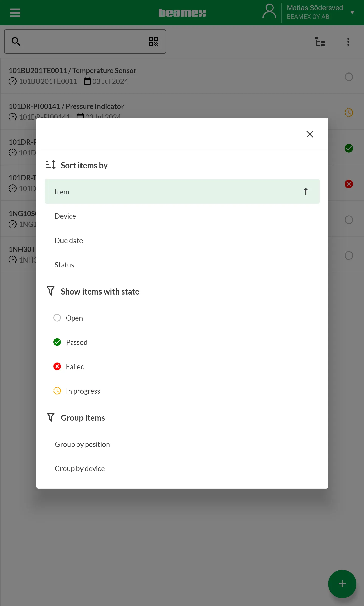This screenshot has width=364, height=606.
Task: Choose Group by device
Action: coord(79,468)
